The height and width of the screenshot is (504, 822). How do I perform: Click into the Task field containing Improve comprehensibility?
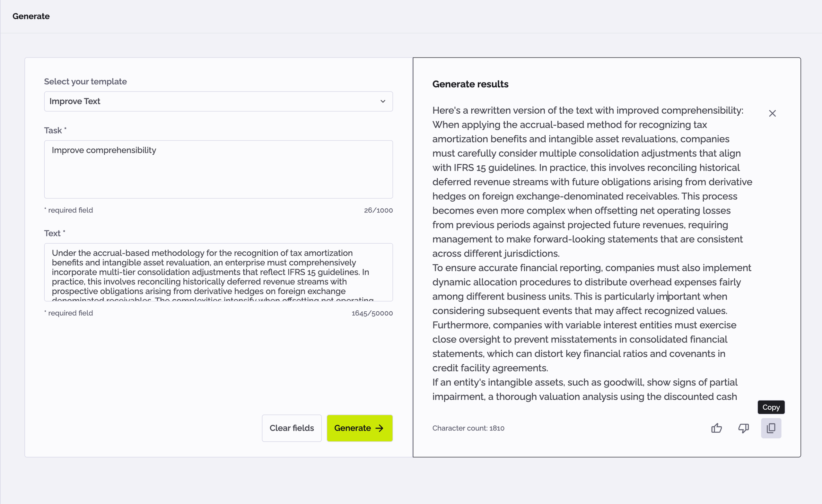(x=219, y=169)
